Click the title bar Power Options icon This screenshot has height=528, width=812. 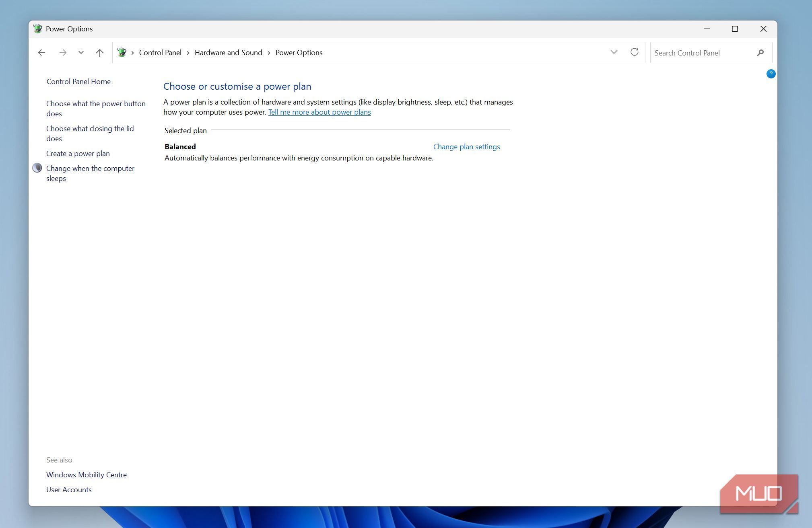coord(38,29)
